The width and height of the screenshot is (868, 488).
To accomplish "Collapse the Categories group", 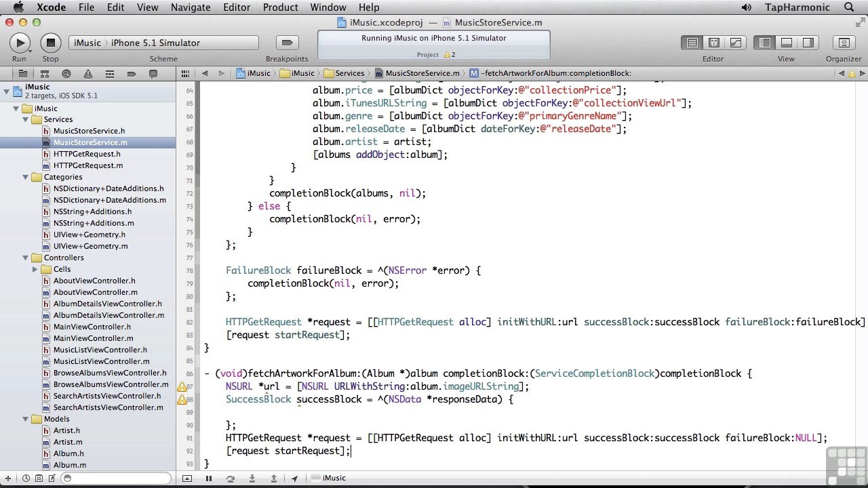I will (x=26, y=177).
